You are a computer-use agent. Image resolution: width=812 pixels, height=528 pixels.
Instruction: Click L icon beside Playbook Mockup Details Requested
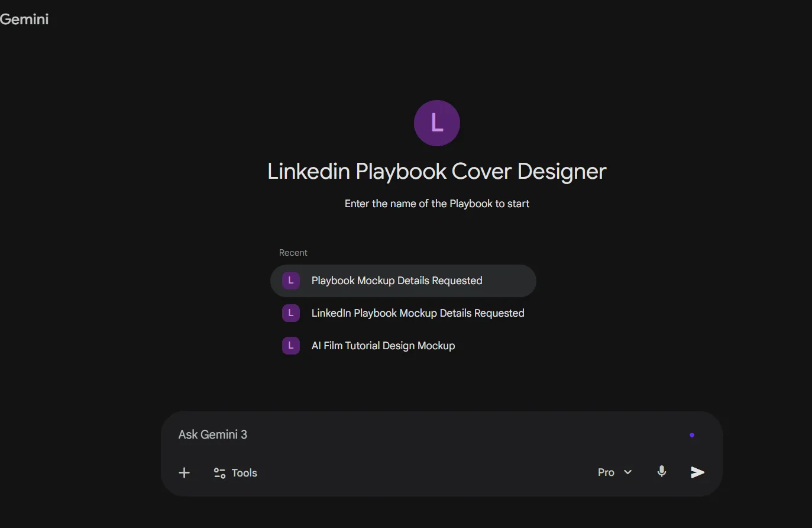[290, 281]
